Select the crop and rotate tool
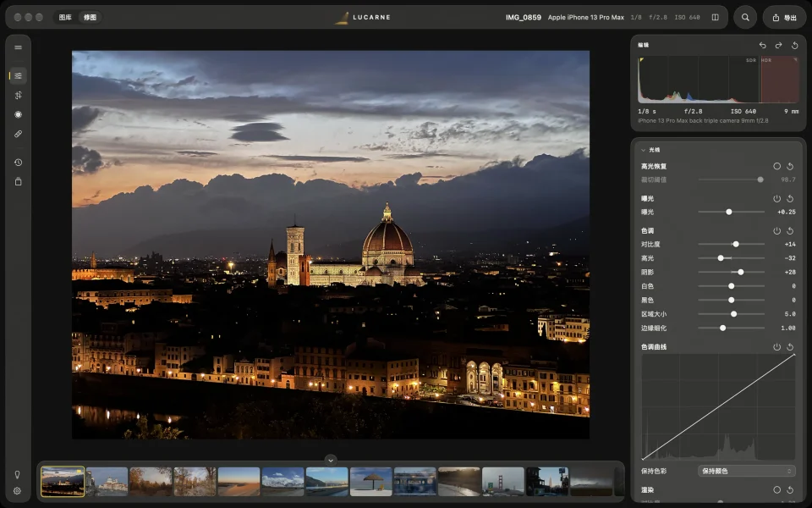Viewport: 812px width, 508px height. tap(18, 96)
